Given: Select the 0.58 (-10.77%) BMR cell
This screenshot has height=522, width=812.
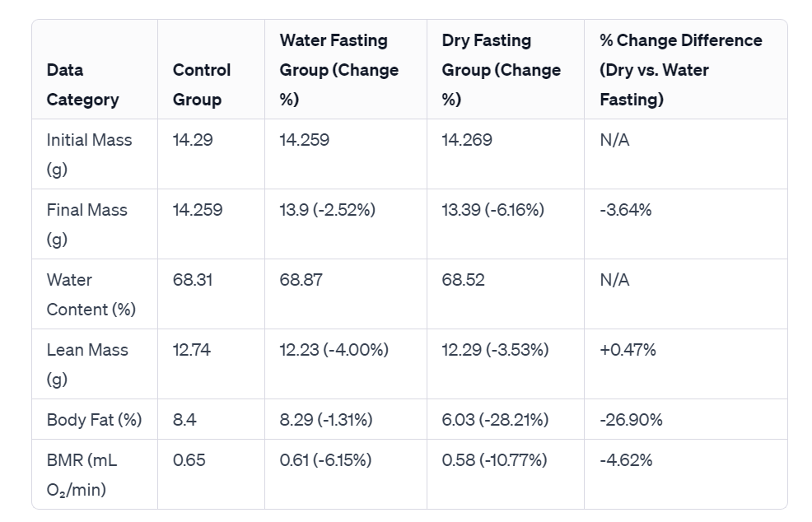Looking at the screenshot, I should pyautogui.click(x=494, y=460).
